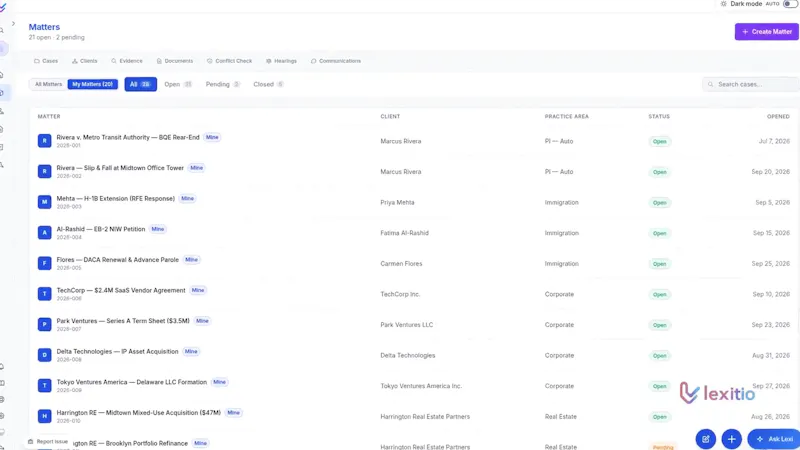The image size is (800, 450).
Task: Open Harrington RE — Midtown Mixed-Use Acquisition
Action: coord(138,413)
